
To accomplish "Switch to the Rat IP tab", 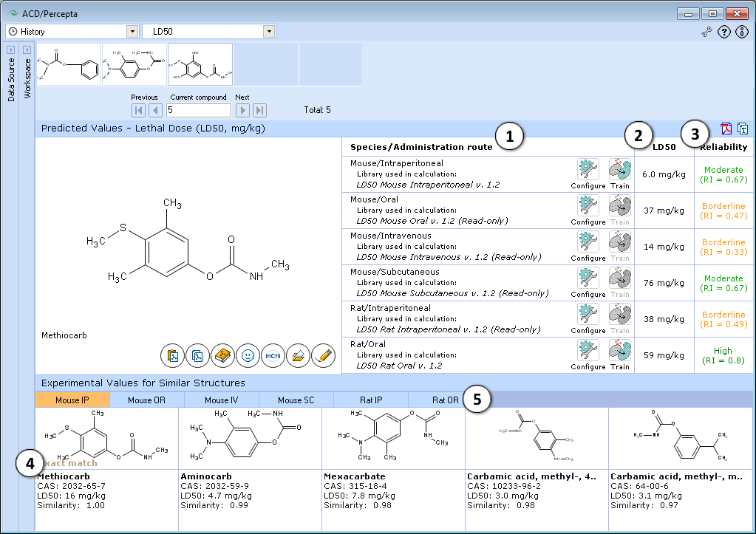I will 371,400.
